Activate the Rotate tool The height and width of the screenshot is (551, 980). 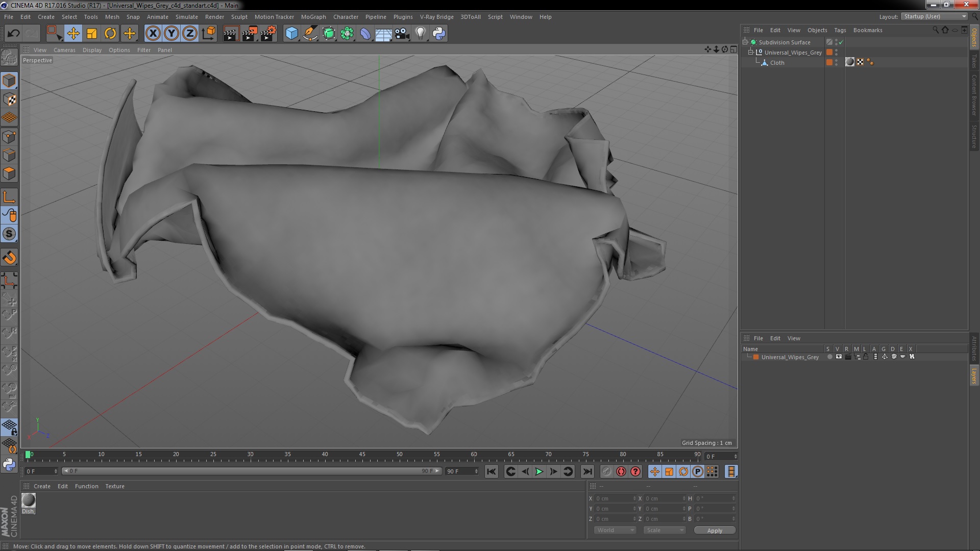110,34
